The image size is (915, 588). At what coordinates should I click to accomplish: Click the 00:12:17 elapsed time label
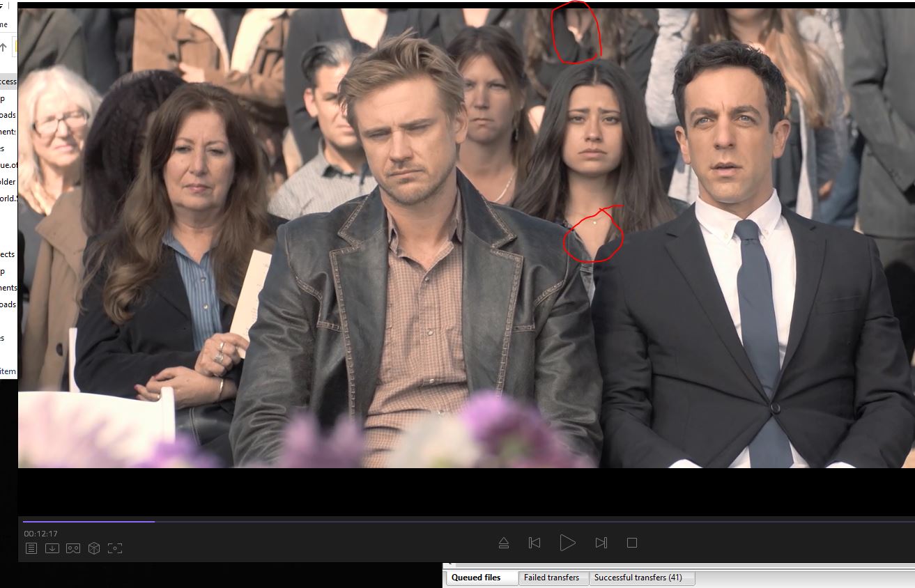(41, 534)
